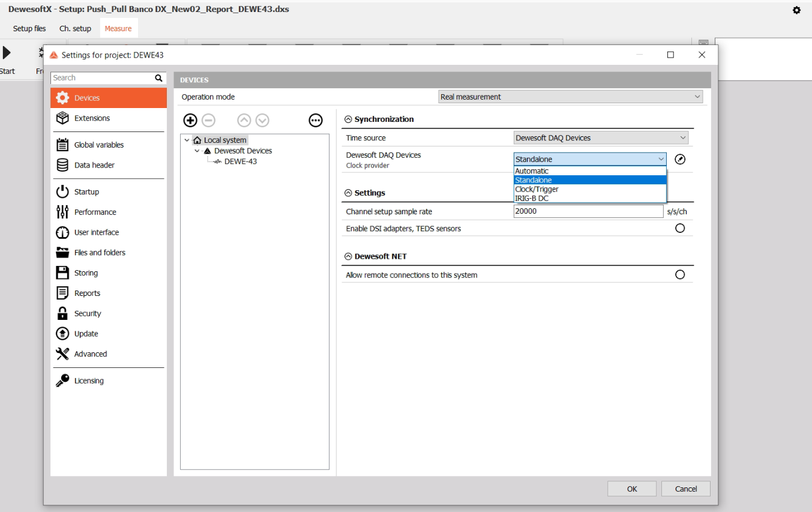This screenshot has width=812, height=512.
Task: Collapse the Synchronization section
Action: click(348, 119)
